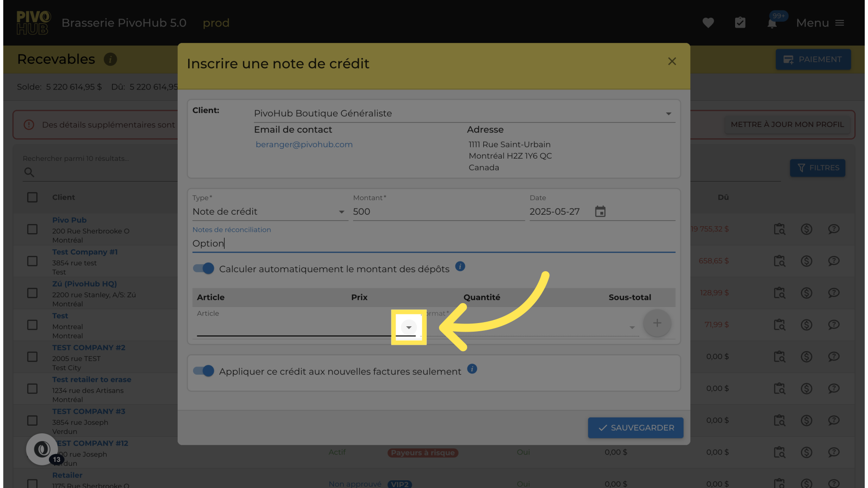Open the main Menu

click(x=820, y=23)
